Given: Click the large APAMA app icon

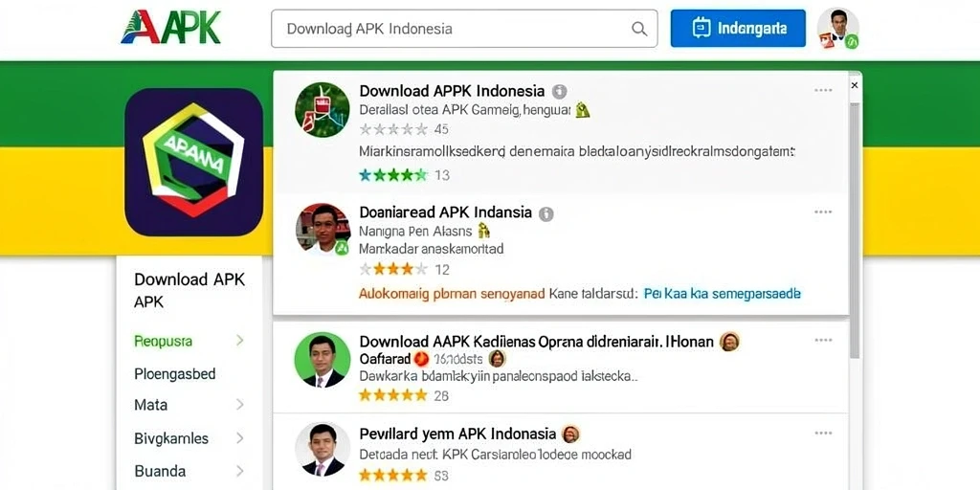Looking at the screenshot, I should coord(193,161).
